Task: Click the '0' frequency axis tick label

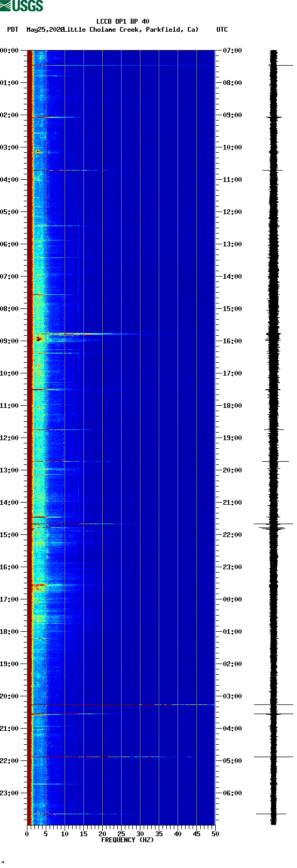Action: point(27,834)
